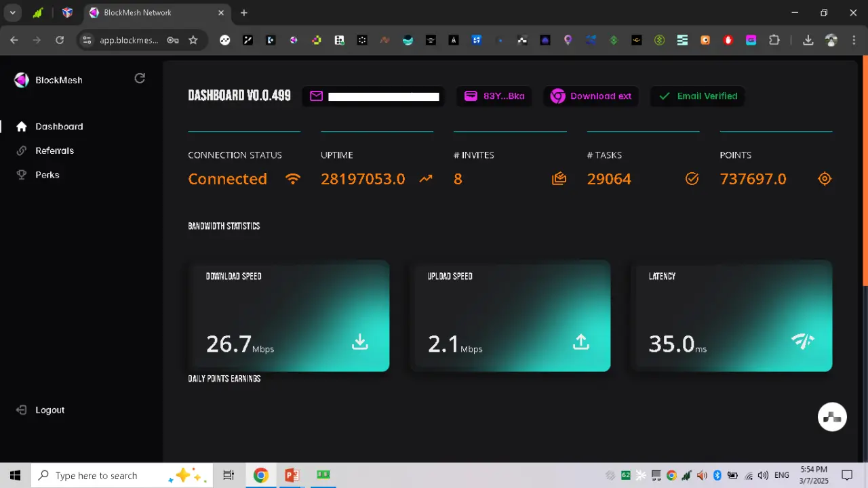This screenshot has width=868, height=488.
Task: Open PowerPoint from the taskbar
Action: click(292, 475)
